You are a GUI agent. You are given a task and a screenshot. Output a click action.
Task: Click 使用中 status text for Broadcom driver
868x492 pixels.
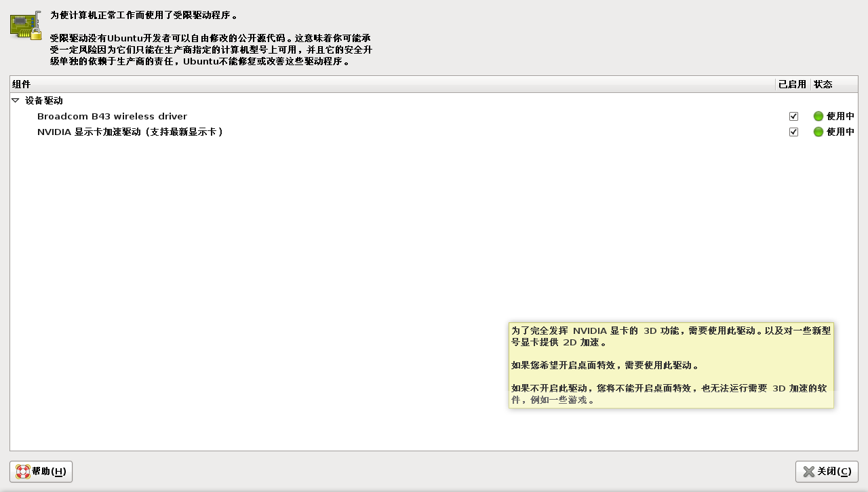click(x=840, y=116)
